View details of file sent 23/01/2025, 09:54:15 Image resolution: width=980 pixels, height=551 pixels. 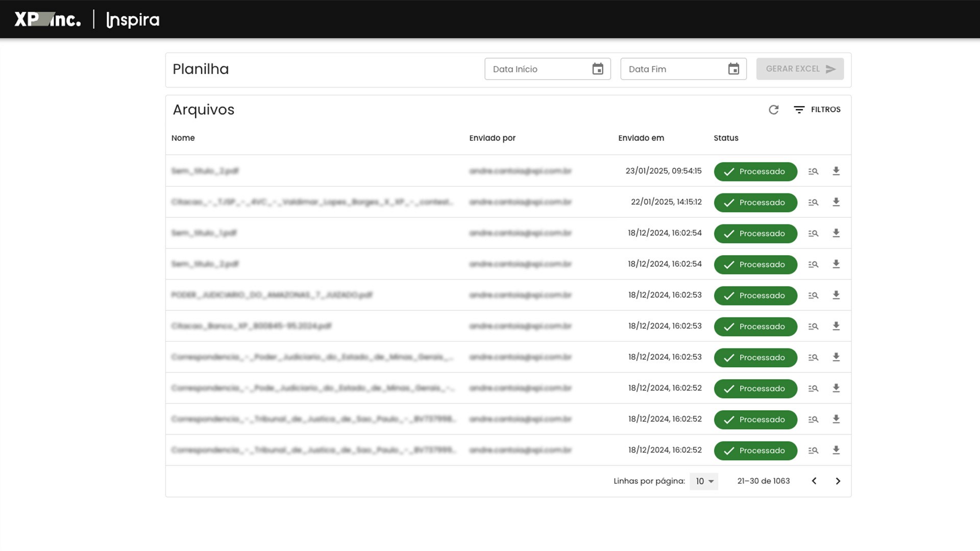pyautogui.click(x=813, y=171)
